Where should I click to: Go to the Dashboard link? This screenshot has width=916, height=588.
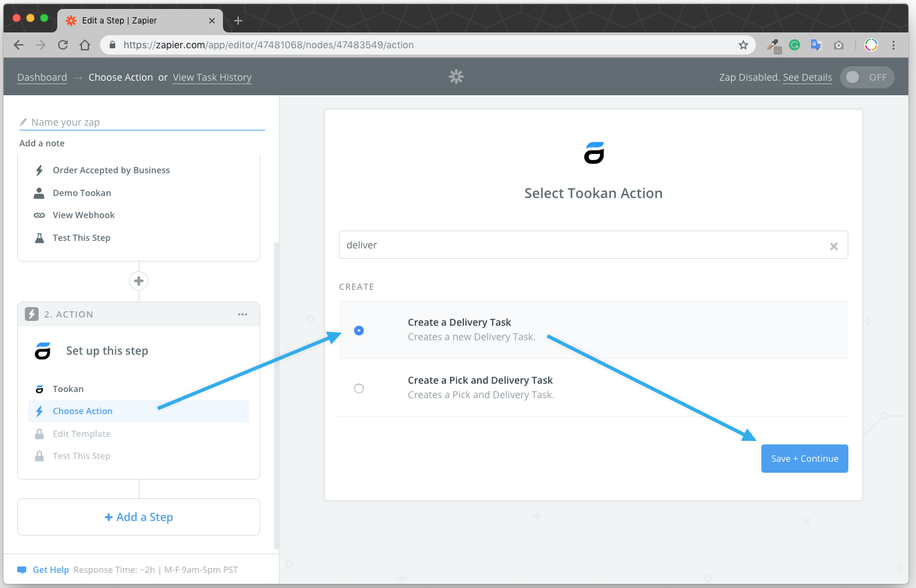(42, 77)
